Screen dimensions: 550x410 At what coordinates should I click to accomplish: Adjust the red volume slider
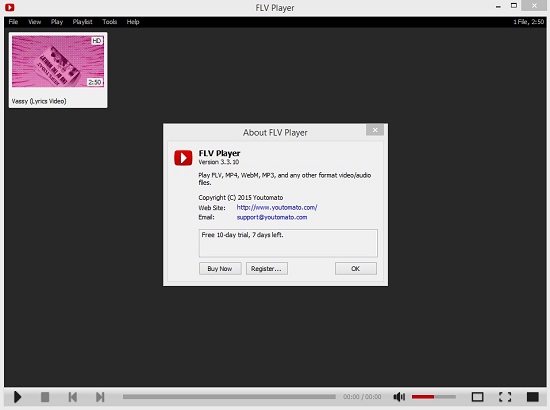pos(434,397)
